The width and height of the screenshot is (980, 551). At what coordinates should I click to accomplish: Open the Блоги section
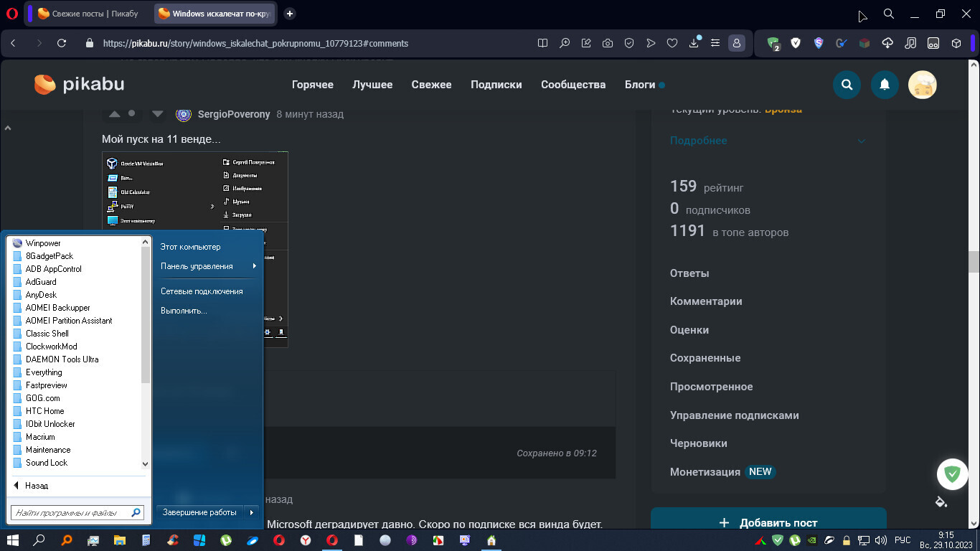(640, 85)
